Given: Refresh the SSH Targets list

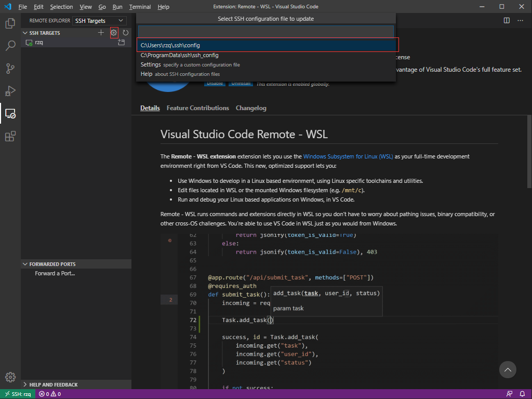Looking at the screenshot, I should [126, 32].
